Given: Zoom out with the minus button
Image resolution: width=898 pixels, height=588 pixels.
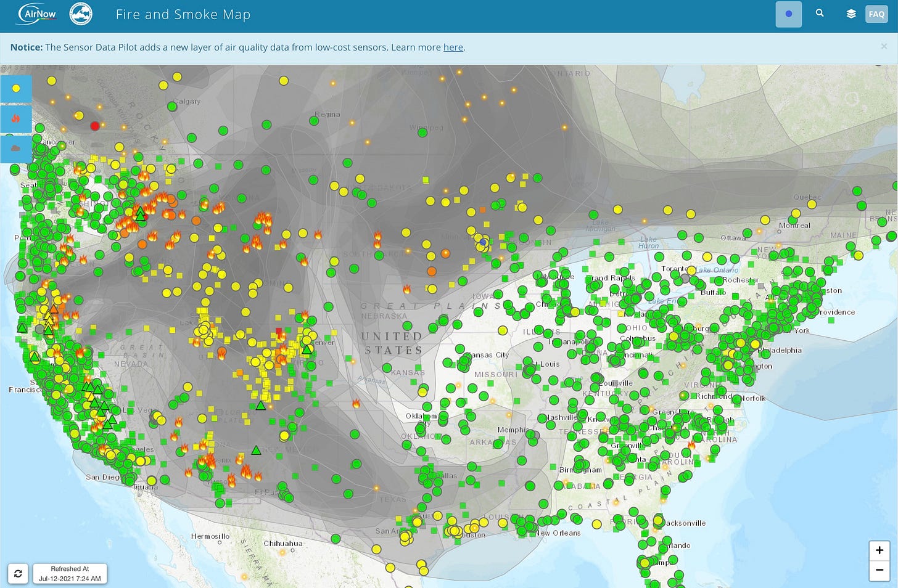Looking at the screenshot, I should (879, 571).
